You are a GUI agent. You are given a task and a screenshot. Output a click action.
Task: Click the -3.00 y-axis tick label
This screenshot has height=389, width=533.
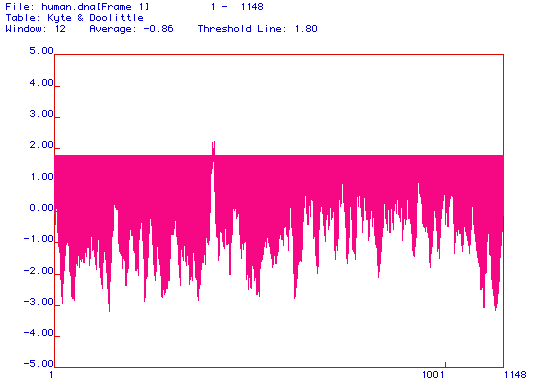point(38,302)
